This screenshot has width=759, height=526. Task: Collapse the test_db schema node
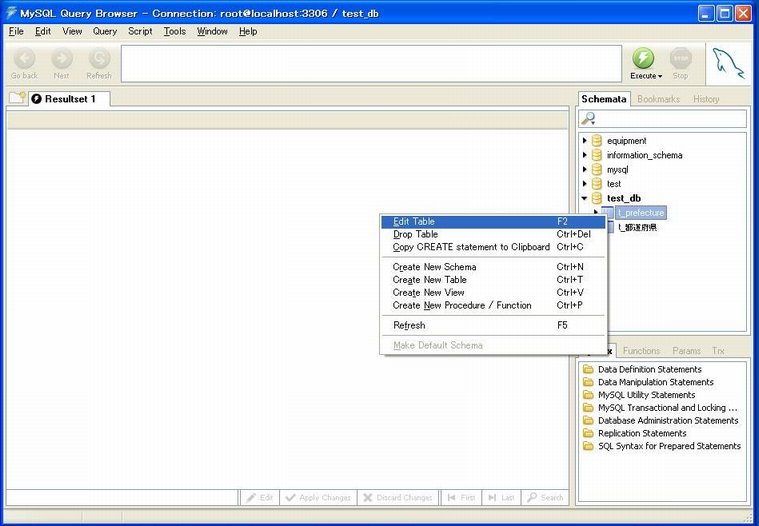585,198
